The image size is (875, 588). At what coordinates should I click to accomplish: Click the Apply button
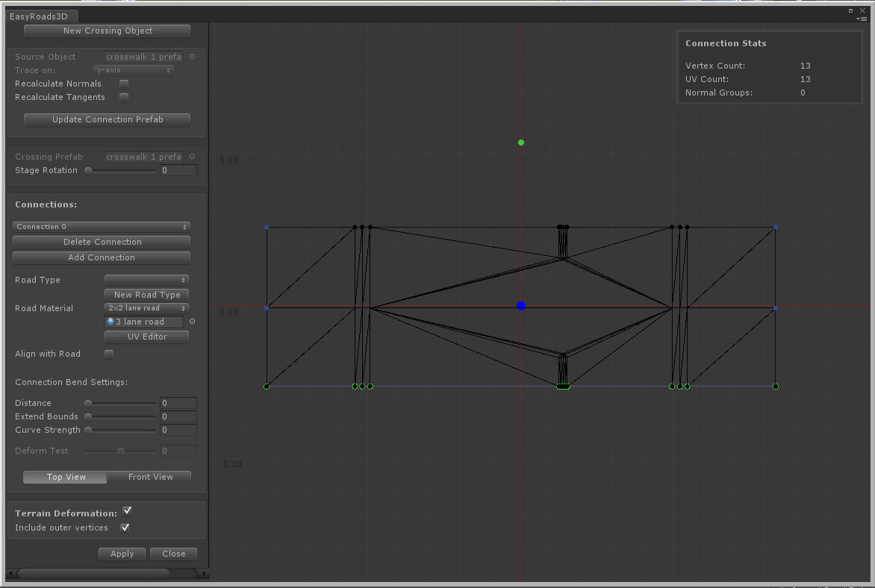[x=122, y=554]
